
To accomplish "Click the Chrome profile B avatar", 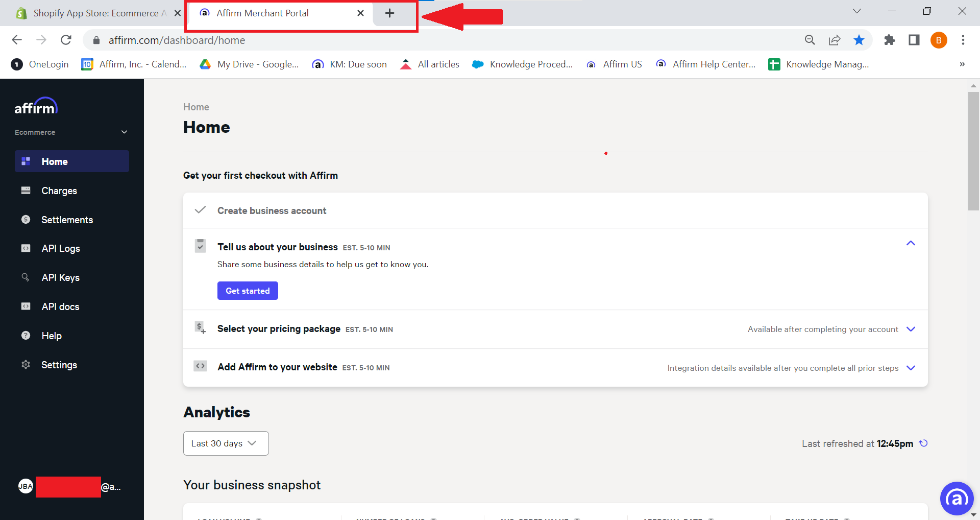I will pos(939,40).
